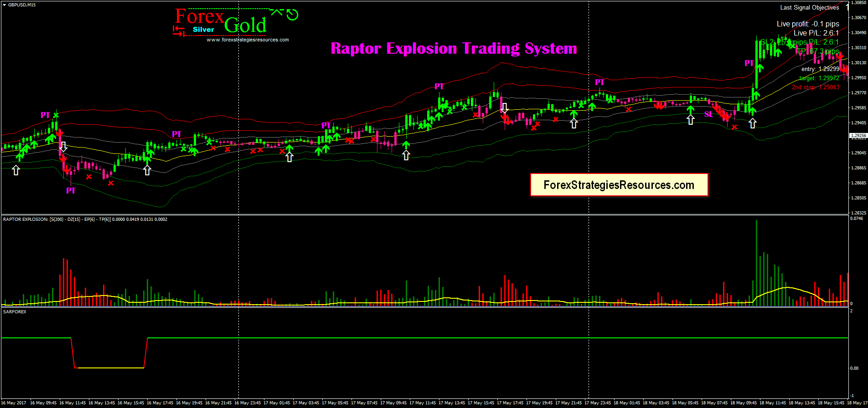Select the PT marker beneath the 16 May sell-off
The width and height of the screenshot is (868, 408).
click(71, 191)
